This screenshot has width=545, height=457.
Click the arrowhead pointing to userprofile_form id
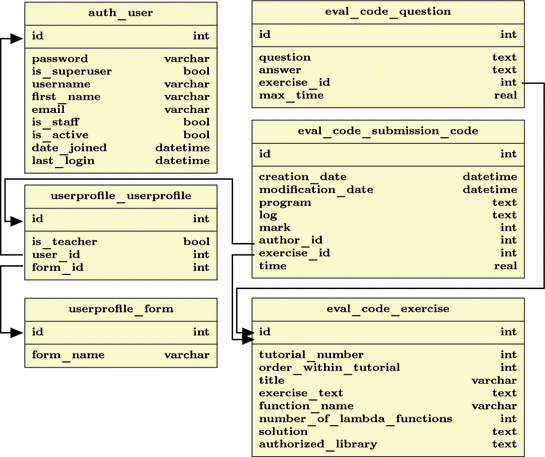(x=16, y=333)
